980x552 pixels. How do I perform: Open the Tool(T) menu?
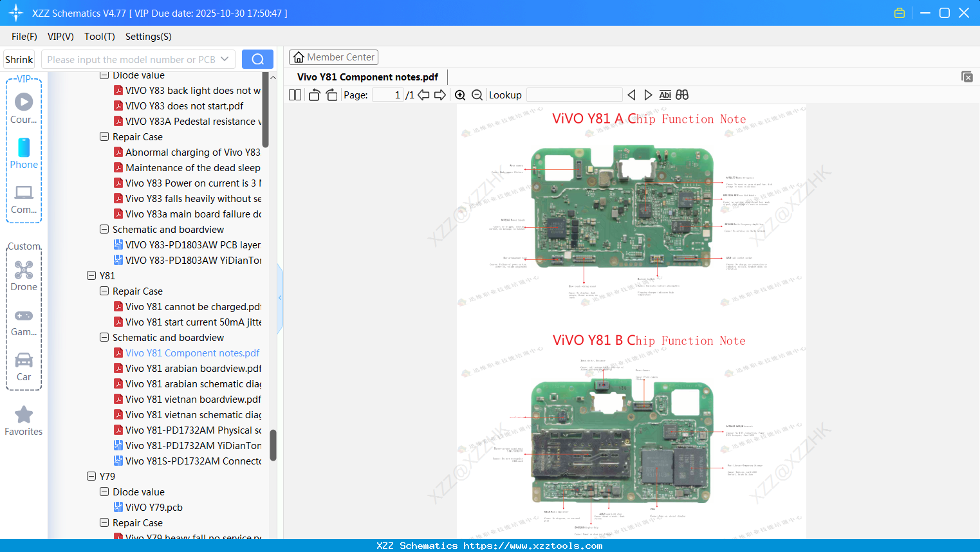click(x=100, y=37)
